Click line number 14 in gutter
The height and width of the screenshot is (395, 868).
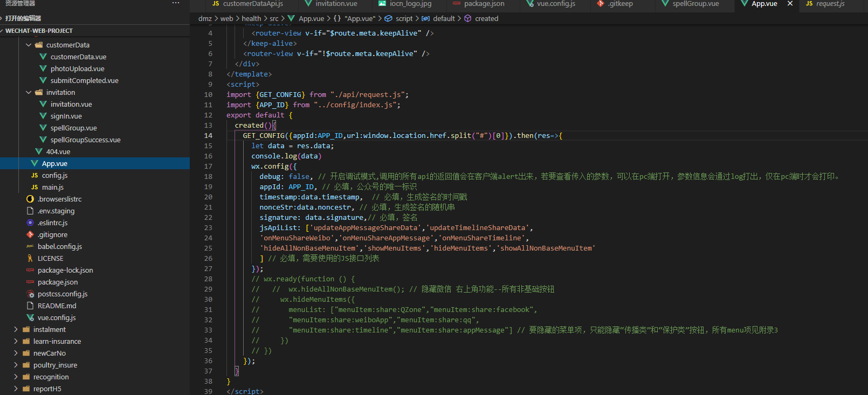(208, 135)
